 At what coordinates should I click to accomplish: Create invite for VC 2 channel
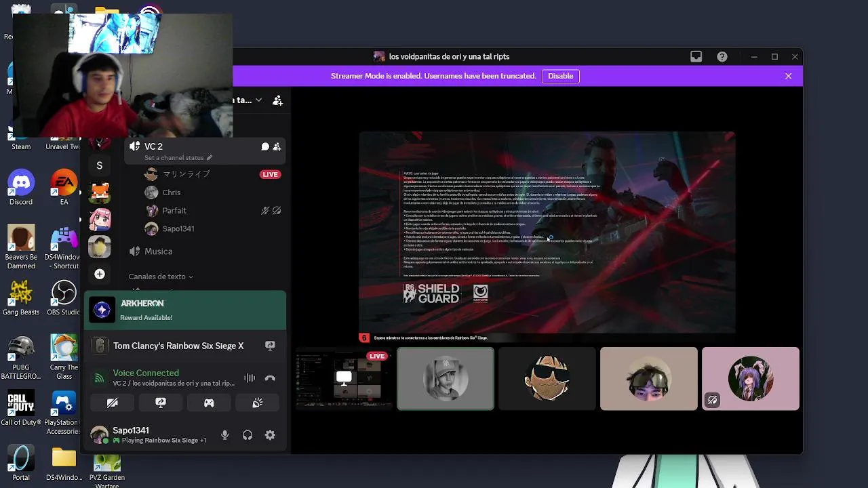coord(277,146)
